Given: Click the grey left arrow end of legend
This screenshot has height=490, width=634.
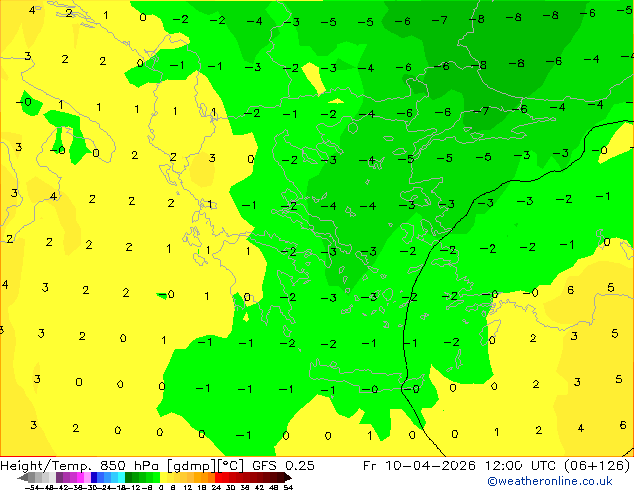Looking at the screenshot, I should click(23, 478).
